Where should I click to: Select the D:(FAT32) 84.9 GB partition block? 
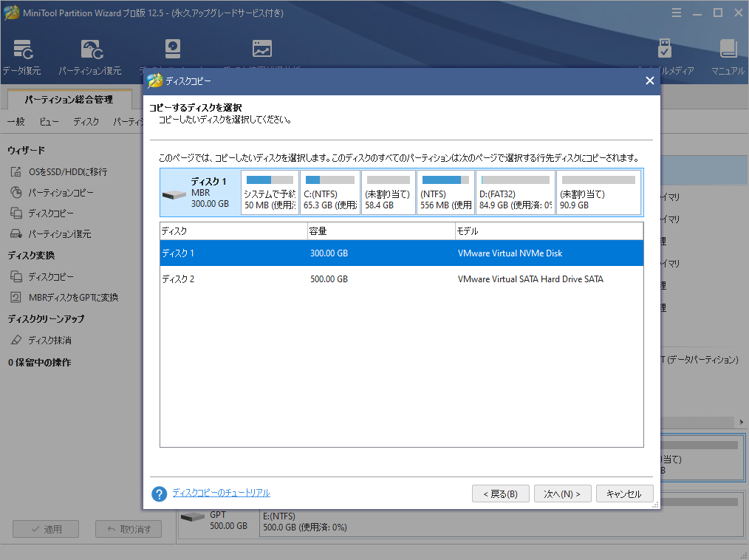pyautogui.click(x=516, y=193)
